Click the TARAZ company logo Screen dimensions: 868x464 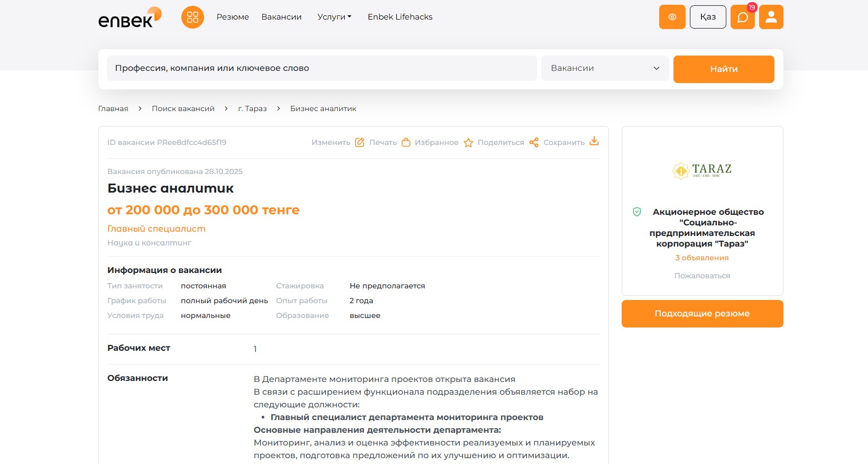click(x=702, y=170)
